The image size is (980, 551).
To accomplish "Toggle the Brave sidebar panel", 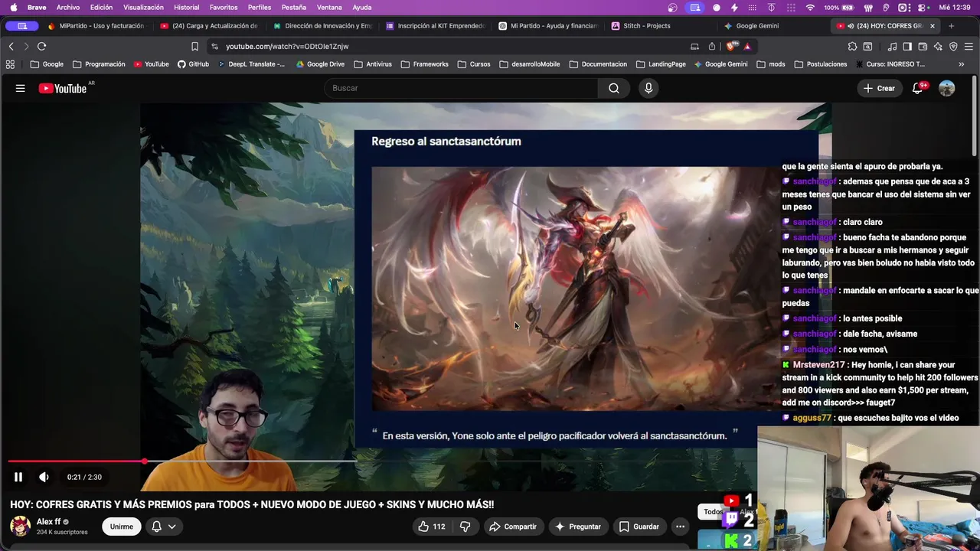I will pos(907,47).
